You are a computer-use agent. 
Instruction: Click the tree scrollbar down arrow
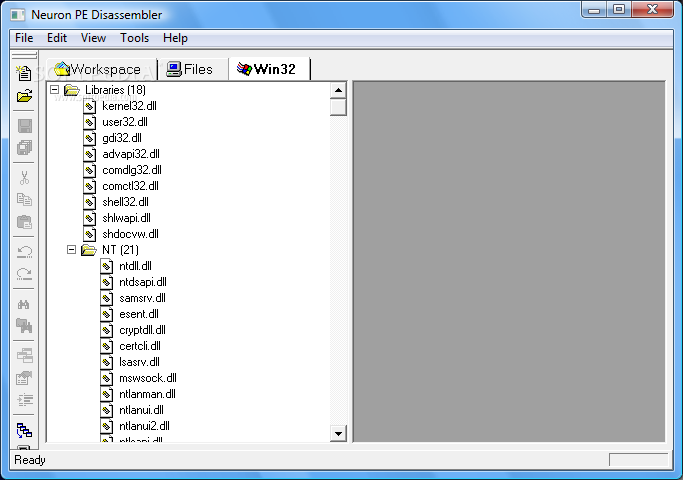338,433
